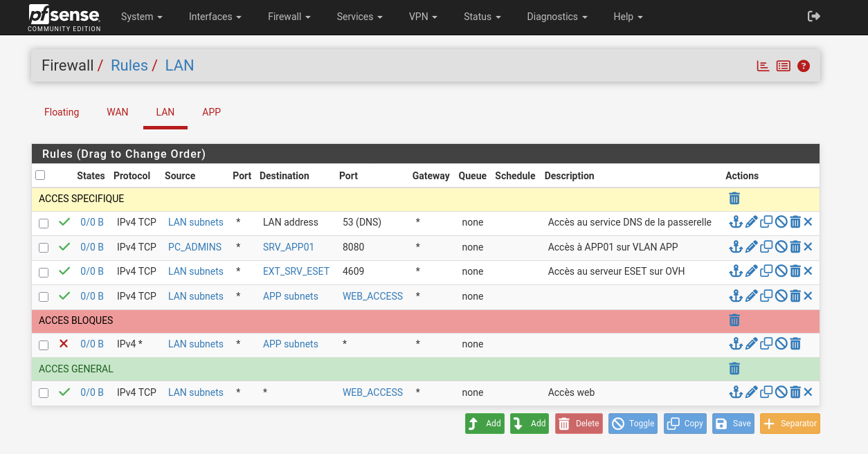The image size is (868, 454).
Task: Click the red help question mark icon
Action: 804,66
